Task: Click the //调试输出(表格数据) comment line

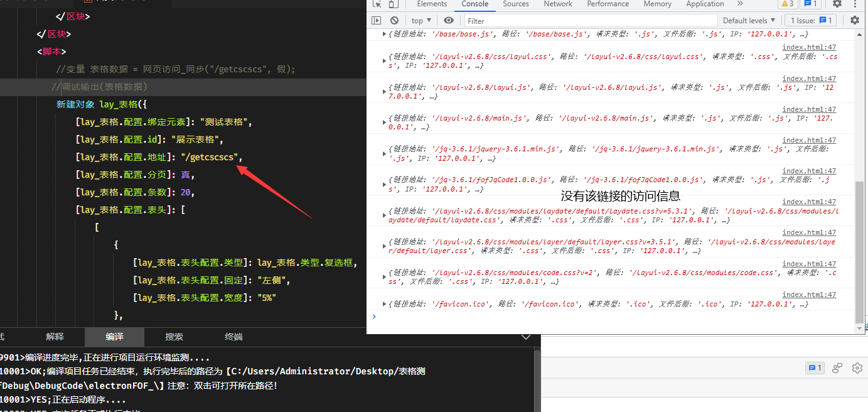Action: (99, 87)
